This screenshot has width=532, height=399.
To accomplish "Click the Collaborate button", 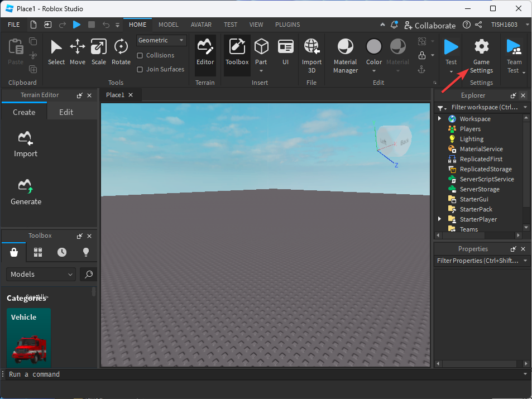I will tap(429, 25).
